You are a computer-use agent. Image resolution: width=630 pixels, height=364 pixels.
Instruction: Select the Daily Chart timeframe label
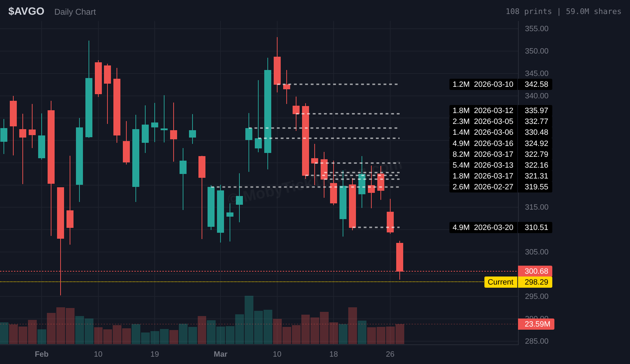[x=75, y=12]
